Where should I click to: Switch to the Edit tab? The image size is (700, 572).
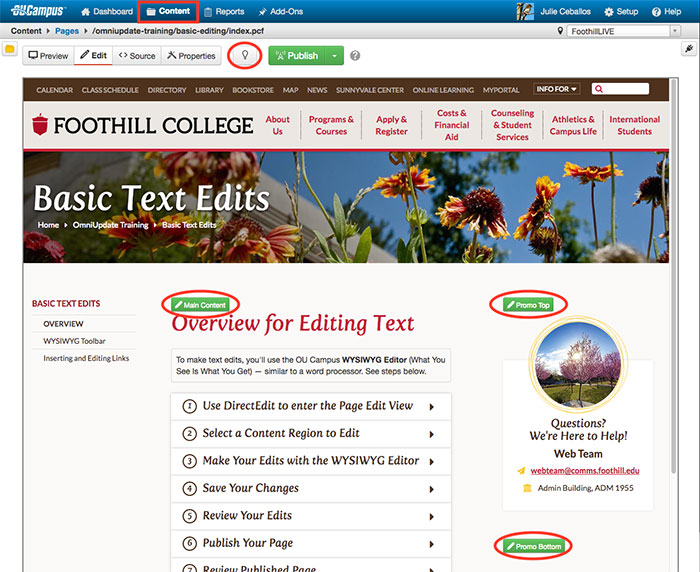pos(93,55)
